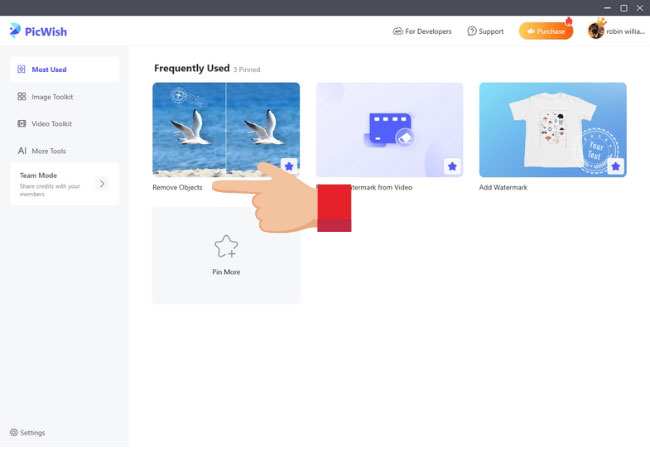
Task: Click the Pin More card
Action: (226, 255)
